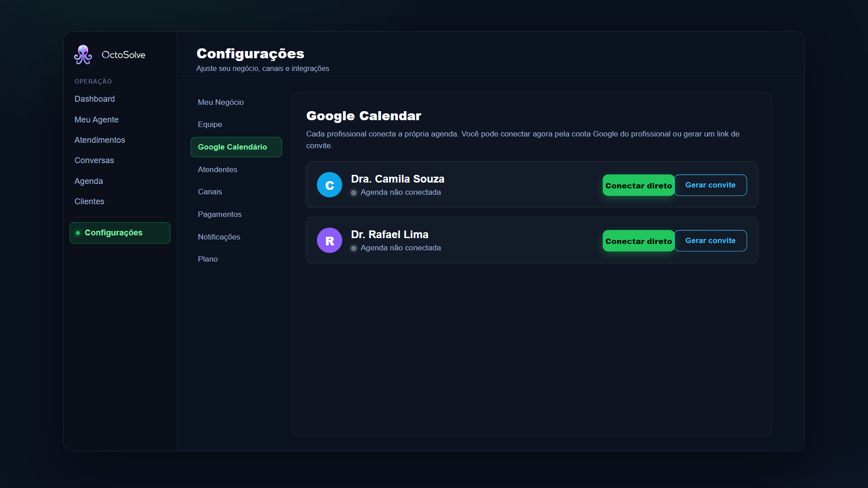Click the gray status dot beside Camila's agenda

pyautogui.click(x=354, y=193)
